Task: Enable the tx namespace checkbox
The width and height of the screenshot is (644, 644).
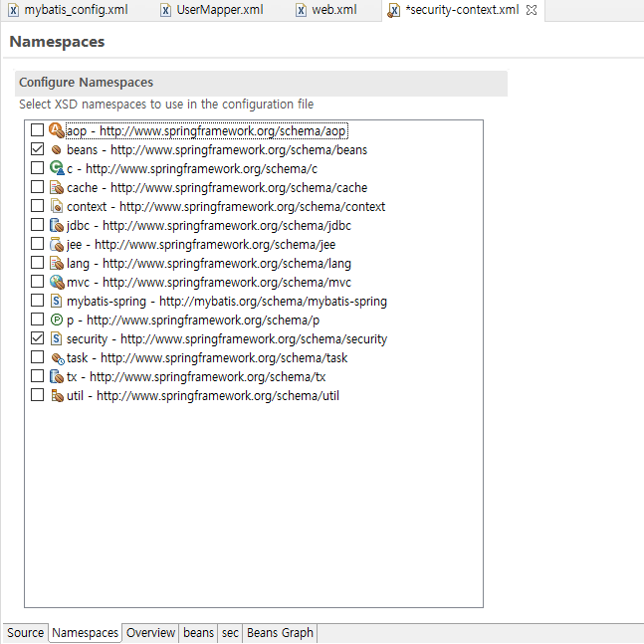Action: [37, 376]
